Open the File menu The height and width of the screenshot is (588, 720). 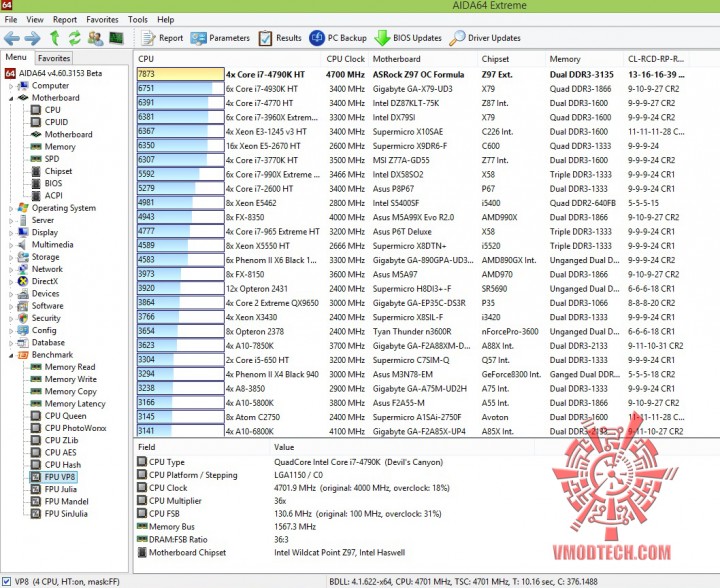(11, 20)
